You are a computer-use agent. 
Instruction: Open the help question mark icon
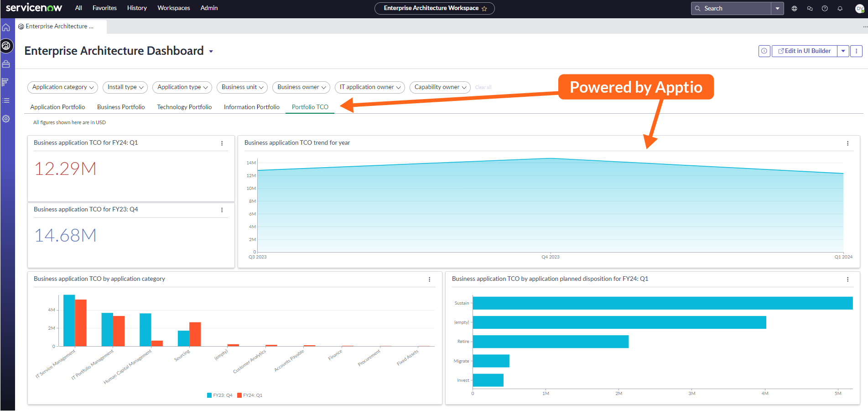click(825, 8)
